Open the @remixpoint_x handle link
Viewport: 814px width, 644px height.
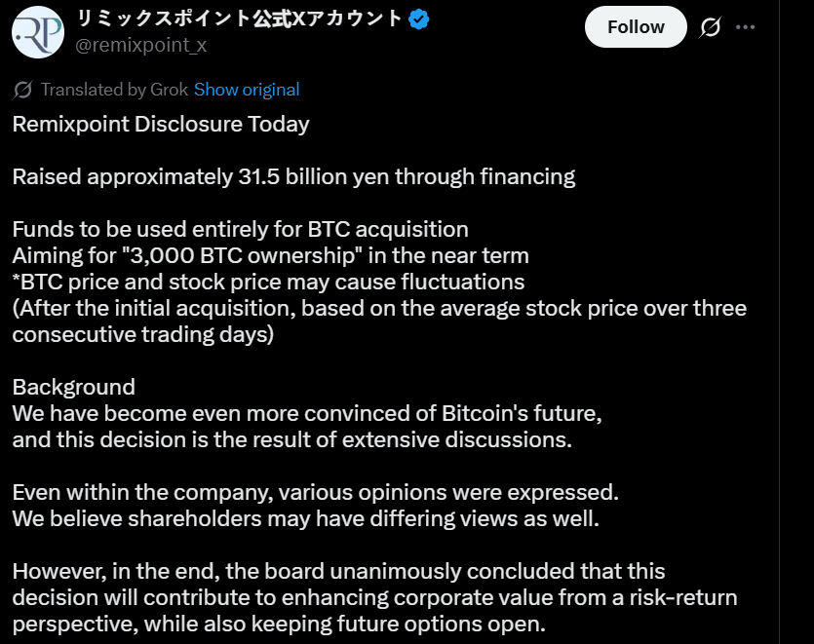[140, 45]
